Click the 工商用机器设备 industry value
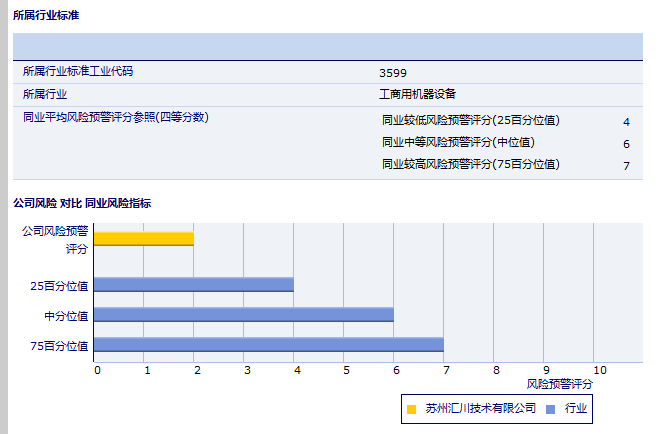 coord(417,94)
